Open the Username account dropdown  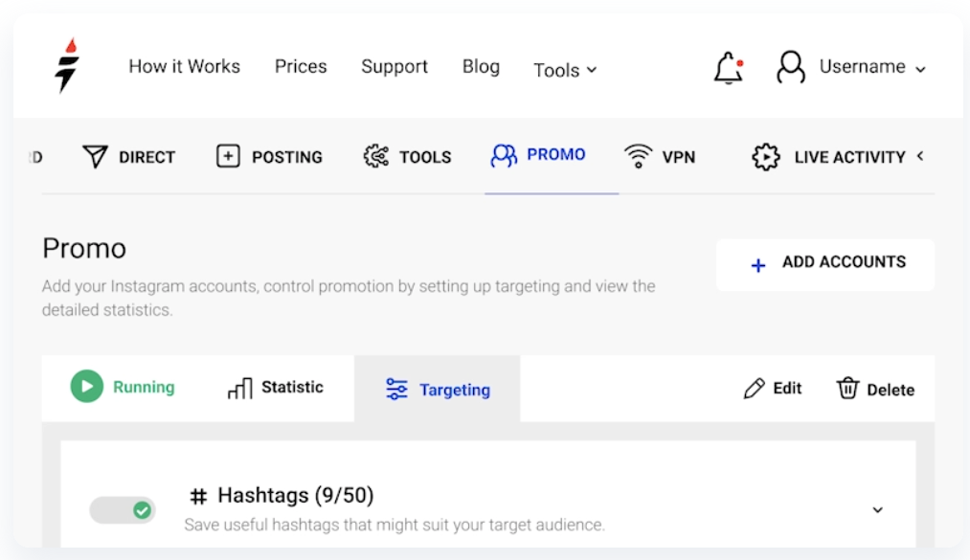872,67
